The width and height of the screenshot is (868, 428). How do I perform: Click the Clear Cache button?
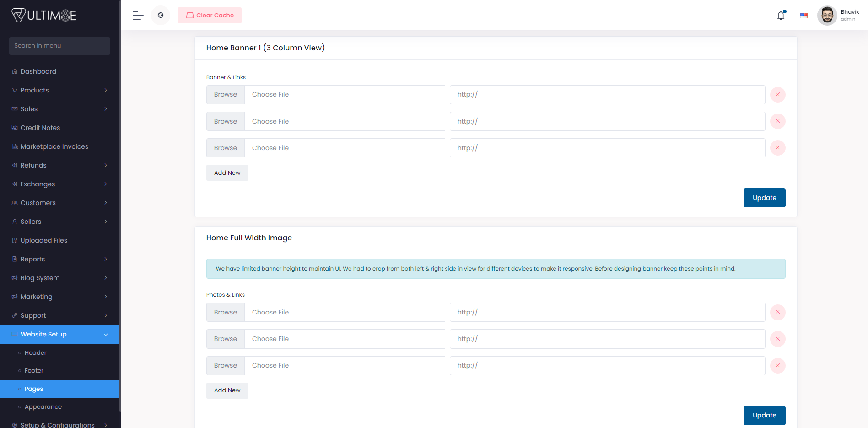pyautogui.click(x=209, y=15)
